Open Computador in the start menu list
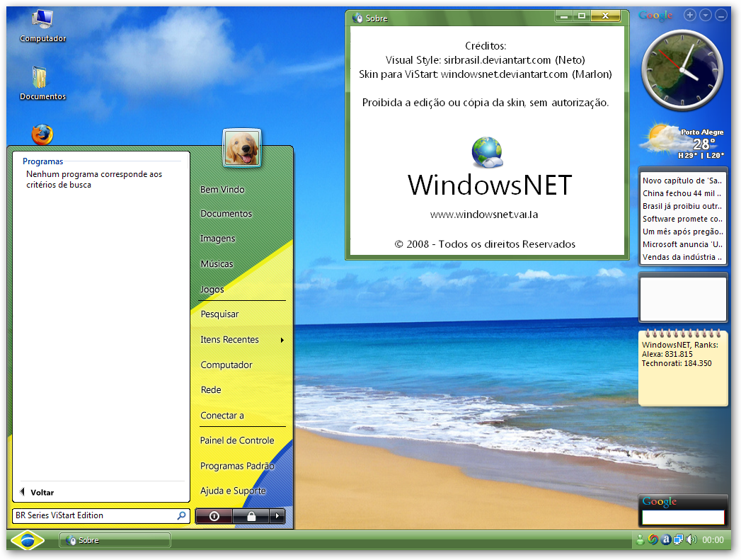Screen dimensions: 741x560 coord(226,365)
